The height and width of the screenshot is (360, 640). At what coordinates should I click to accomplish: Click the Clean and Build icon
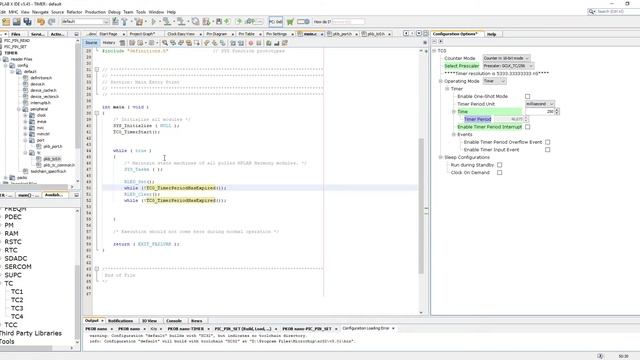[139, 22]
